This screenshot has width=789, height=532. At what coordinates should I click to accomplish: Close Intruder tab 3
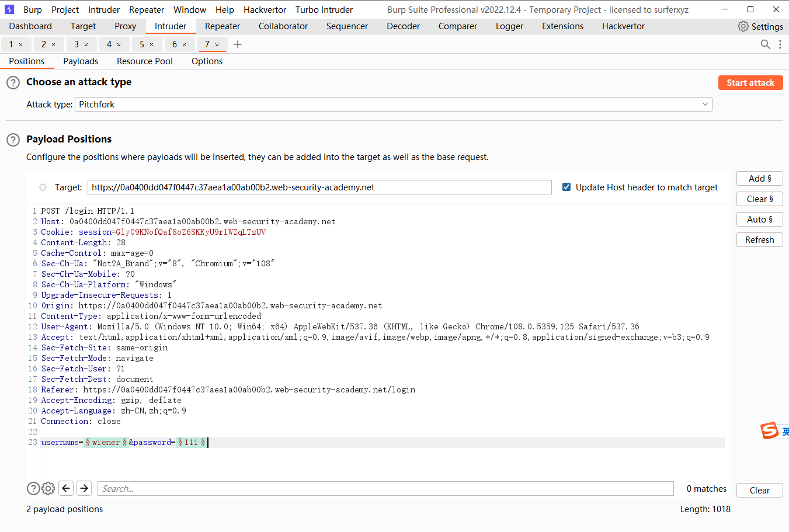click(x=86, y=44)
